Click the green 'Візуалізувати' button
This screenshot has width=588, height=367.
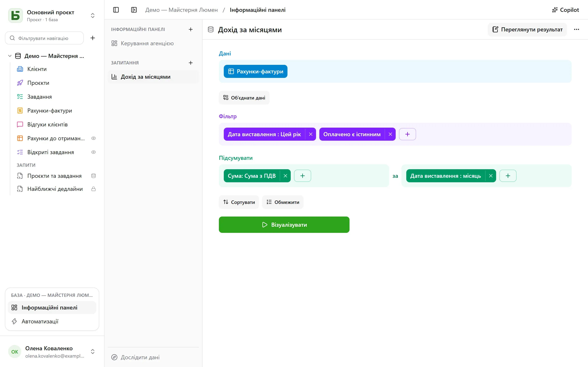[x=284, y=225]
